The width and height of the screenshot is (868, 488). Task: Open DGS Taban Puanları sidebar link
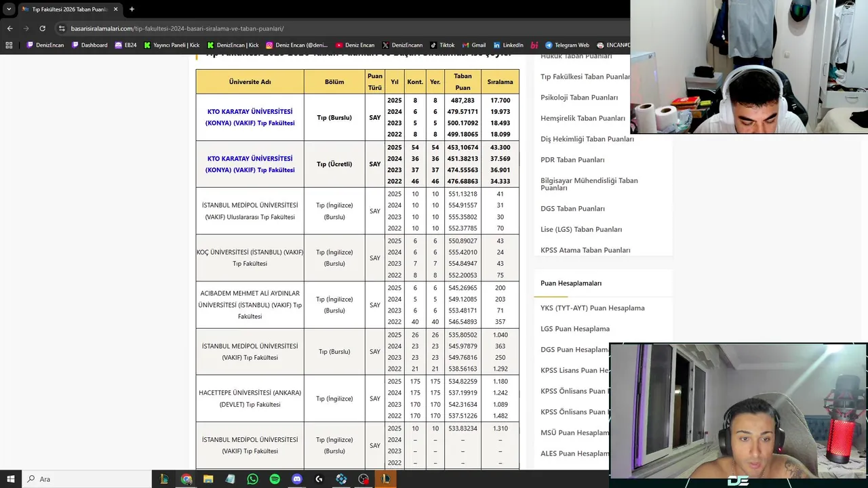572,209
